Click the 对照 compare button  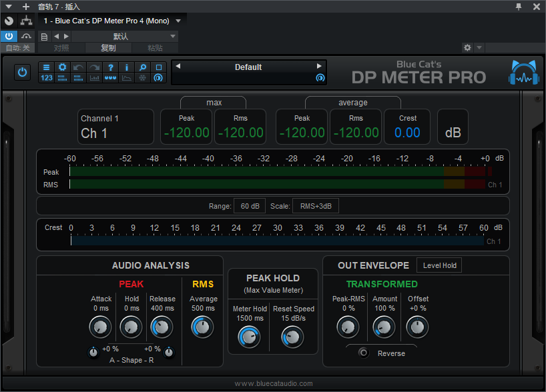[61, 47]
